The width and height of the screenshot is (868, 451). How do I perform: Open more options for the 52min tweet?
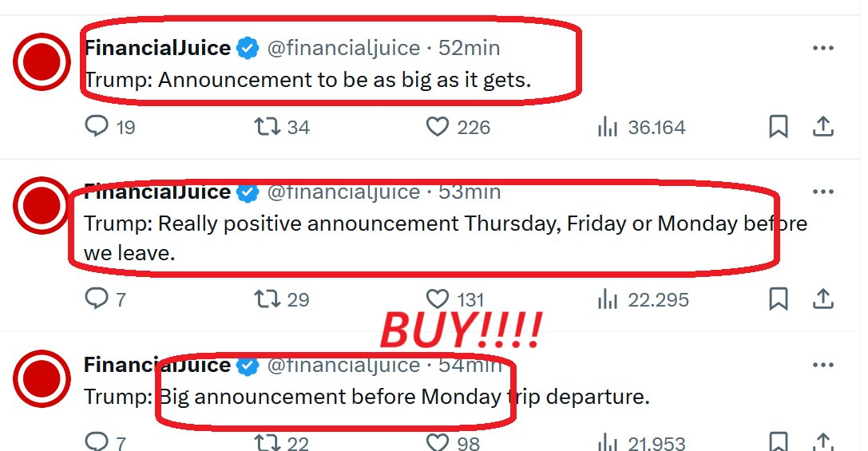(x=822, y=48)
